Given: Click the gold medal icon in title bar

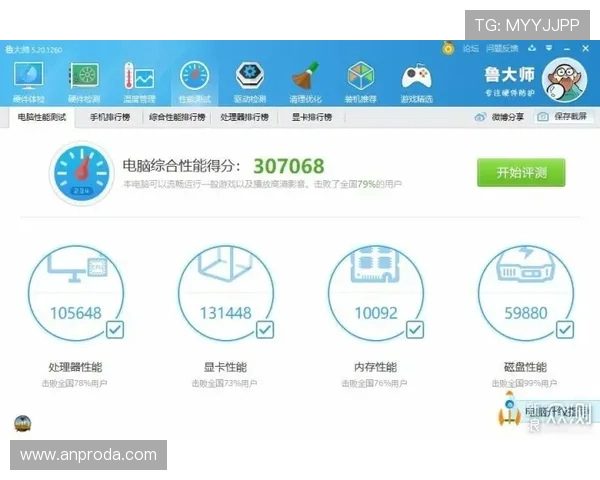Looking at the screenshot, I should [448, 48].
